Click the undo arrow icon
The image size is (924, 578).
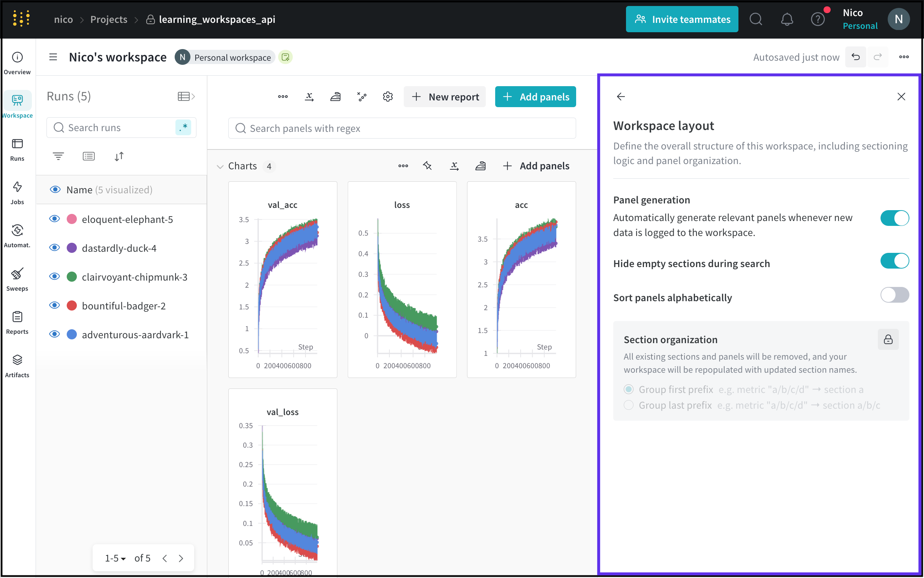pyautogui.click(x=855, y=57)
